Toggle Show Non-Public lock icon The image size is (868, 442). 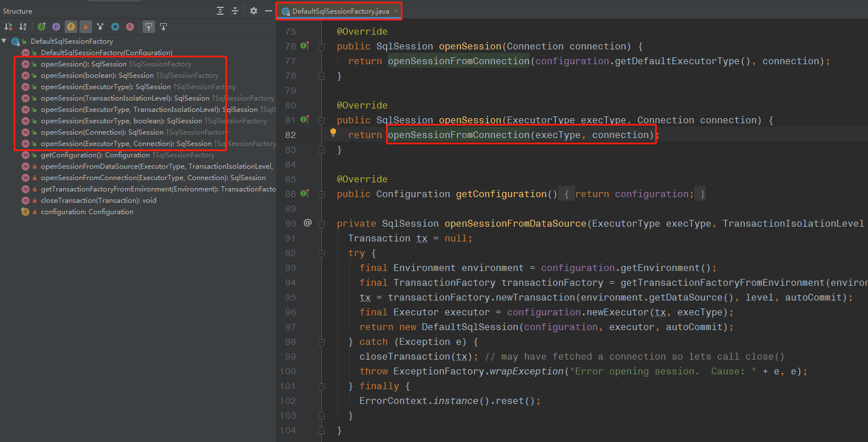[86, 27]
